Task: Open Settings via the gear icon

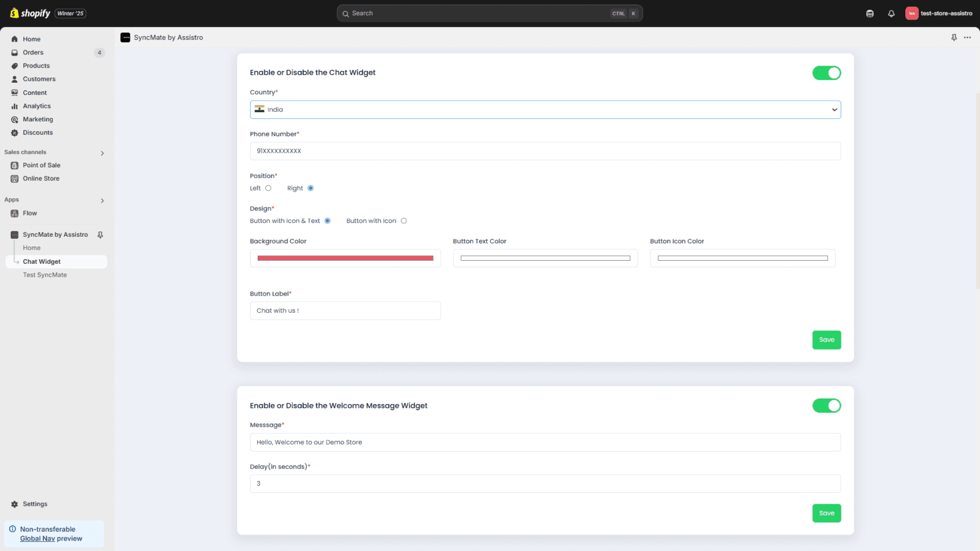Action: point(15,504)
